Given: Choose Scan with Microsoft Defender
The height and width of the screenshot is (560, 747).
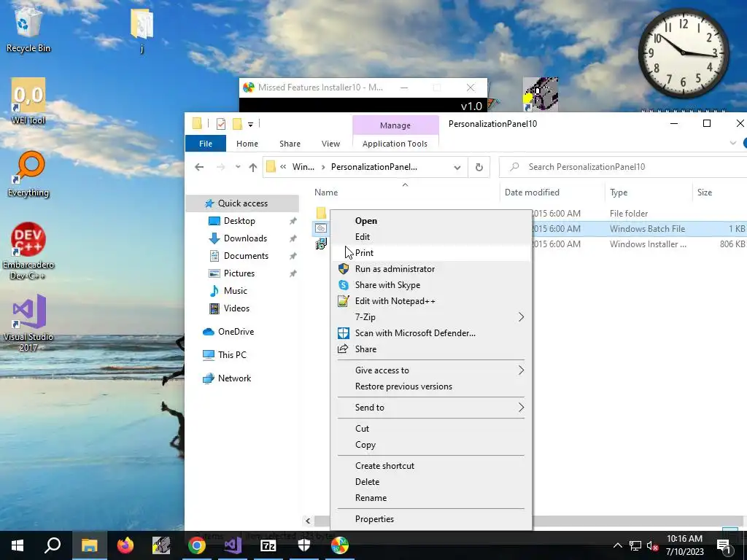Looking at the screenshot, I should click(x=431, y=332).
